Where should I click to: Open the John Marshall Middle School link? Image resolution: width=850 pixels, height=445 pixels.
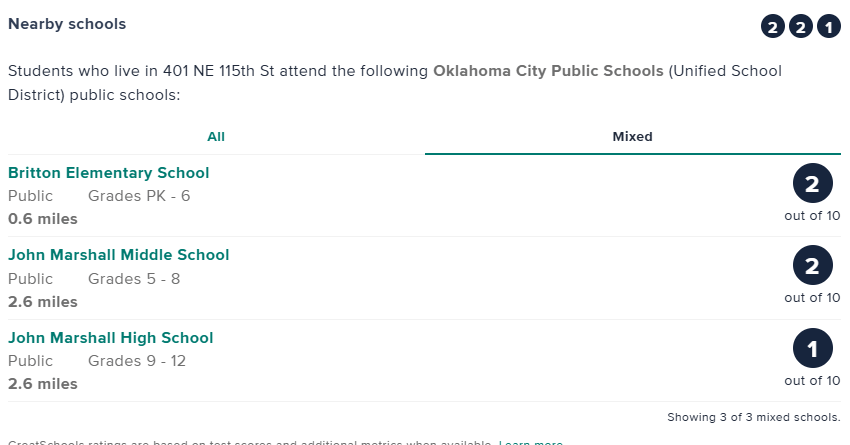[119, 255]
